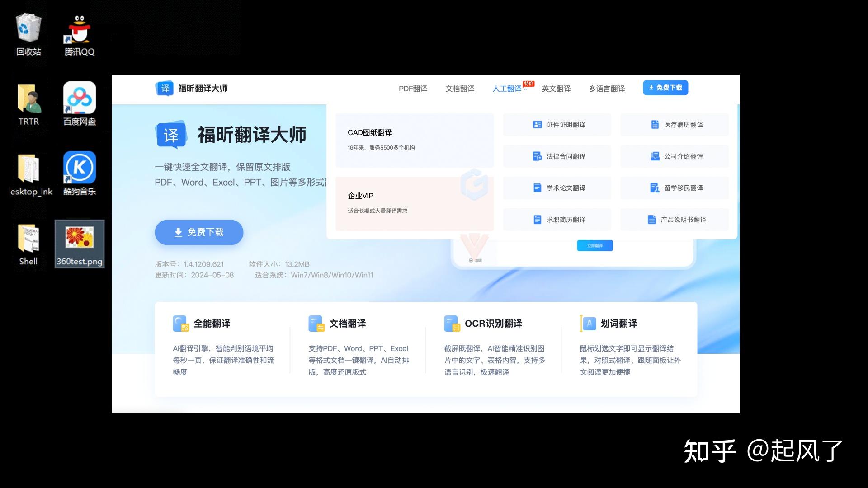
Task: Open the PDF翻译 nav item
Action: tap(413, 89)
